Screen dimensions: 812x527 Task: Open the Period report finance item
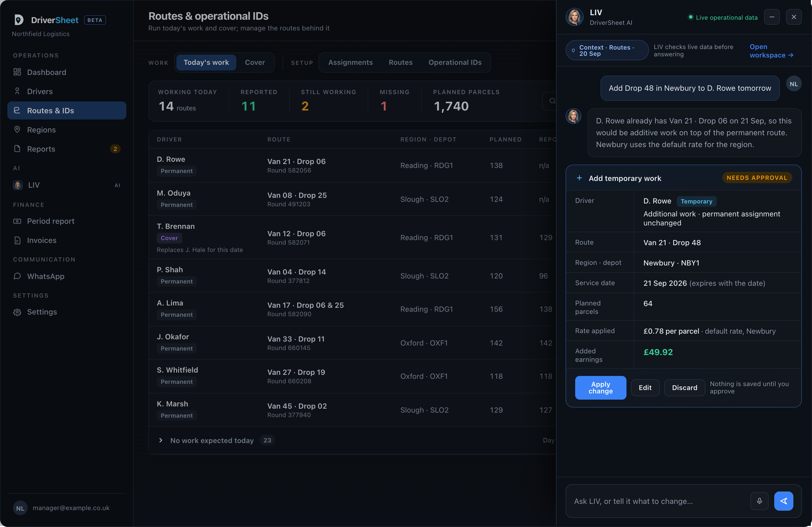click(67, 221)
